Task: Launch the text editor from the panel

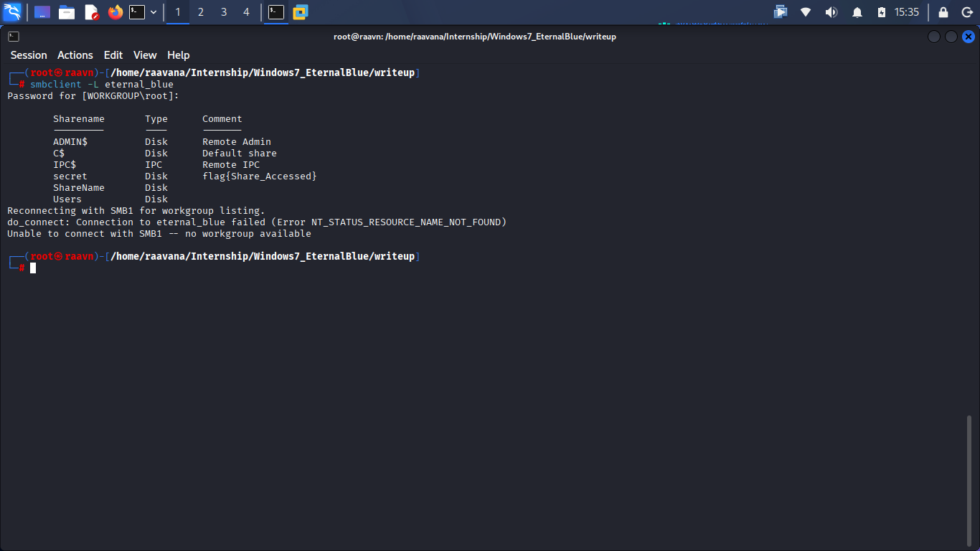Action: click(x=91, y=12)
